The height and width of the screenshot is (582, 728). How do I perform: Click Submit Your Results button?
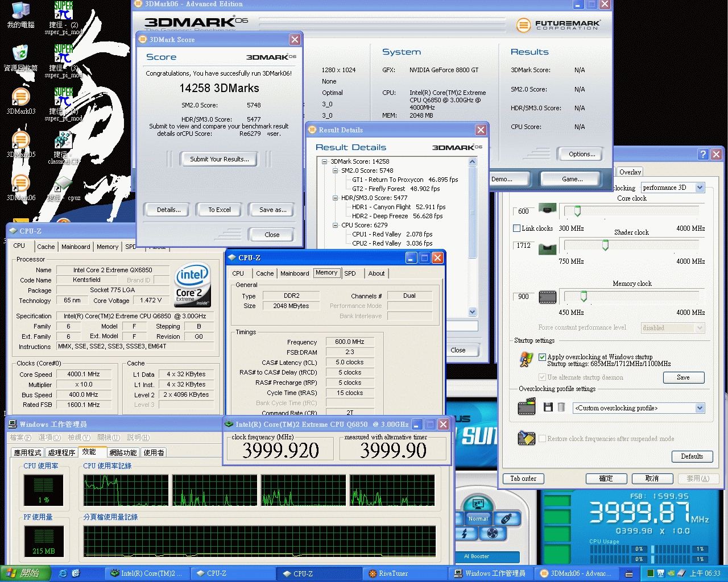click(220, 159)
